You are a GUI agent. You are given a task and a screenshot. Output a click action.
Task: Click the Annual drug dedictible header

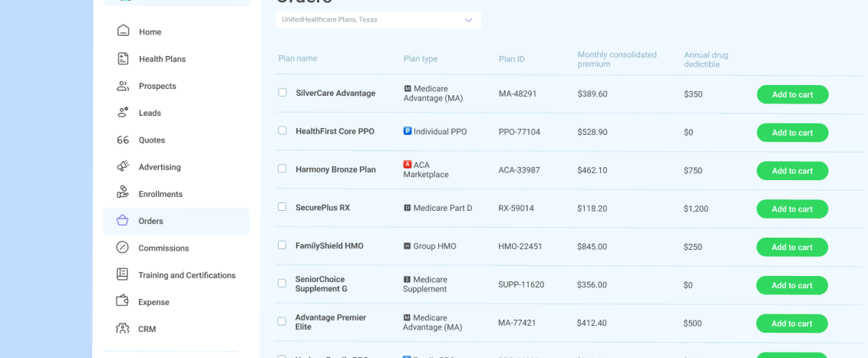(706, 59)
